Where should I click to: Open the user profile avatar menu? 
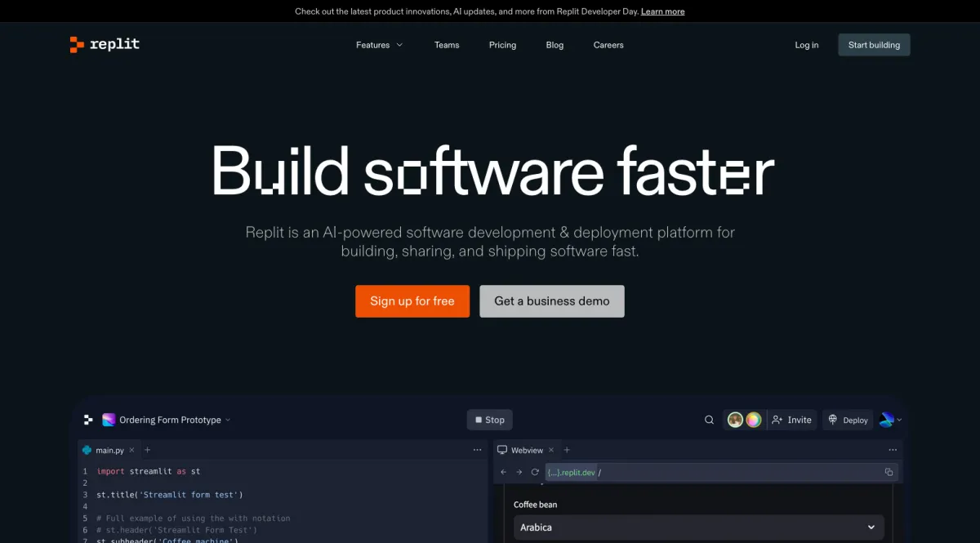[x=890, y=420]
